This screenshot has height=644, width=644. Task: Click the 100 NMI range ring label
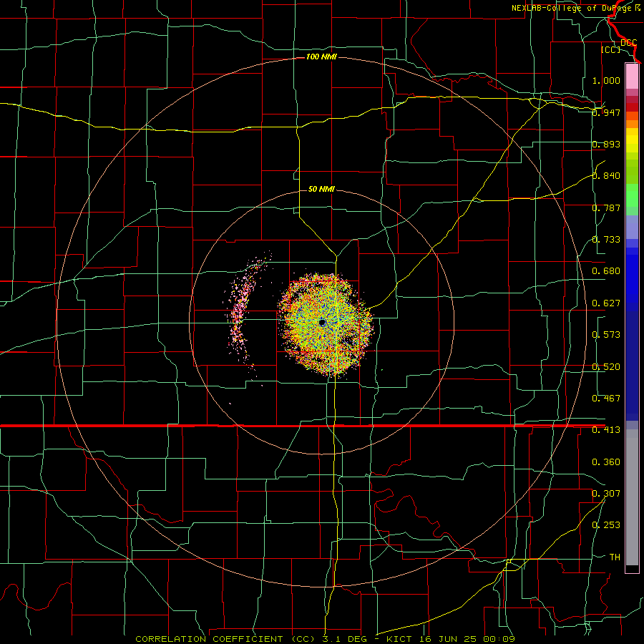(321, 57)
